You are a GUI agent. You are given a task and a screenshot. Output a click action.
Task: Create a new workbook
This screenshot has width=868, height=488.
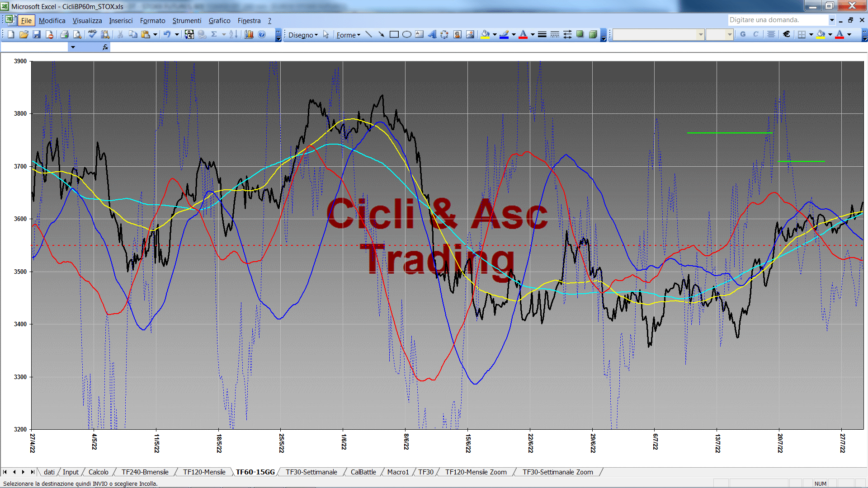(x=11, y=34)
